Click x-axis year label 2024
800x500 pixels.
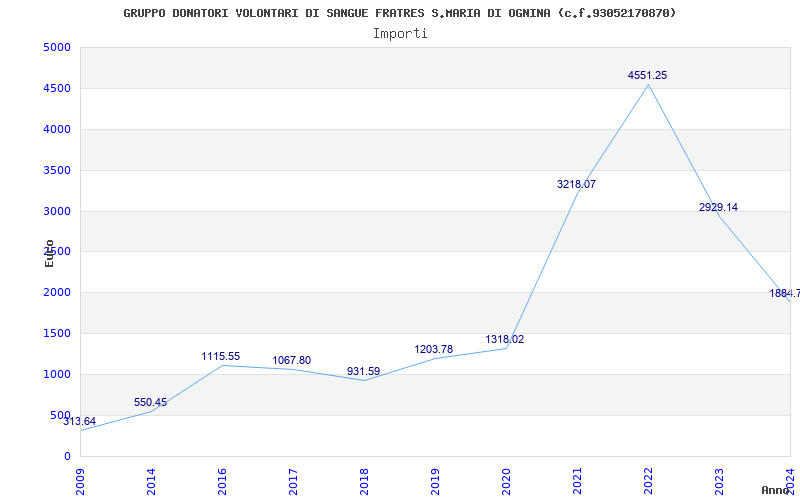tap(790, 480)
